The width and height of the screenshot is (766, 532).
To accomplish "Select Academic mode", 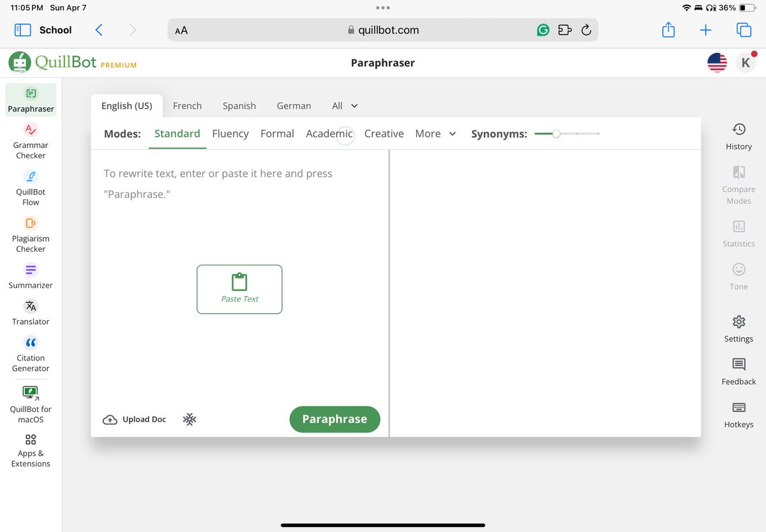I will pos(329,134).
